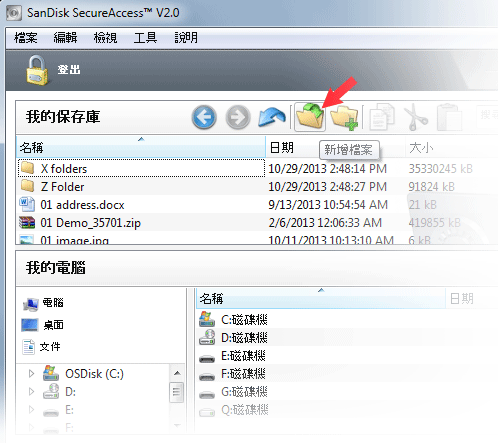Go up one level with curved arrow

pyautogui.click(x=272, y=117)
